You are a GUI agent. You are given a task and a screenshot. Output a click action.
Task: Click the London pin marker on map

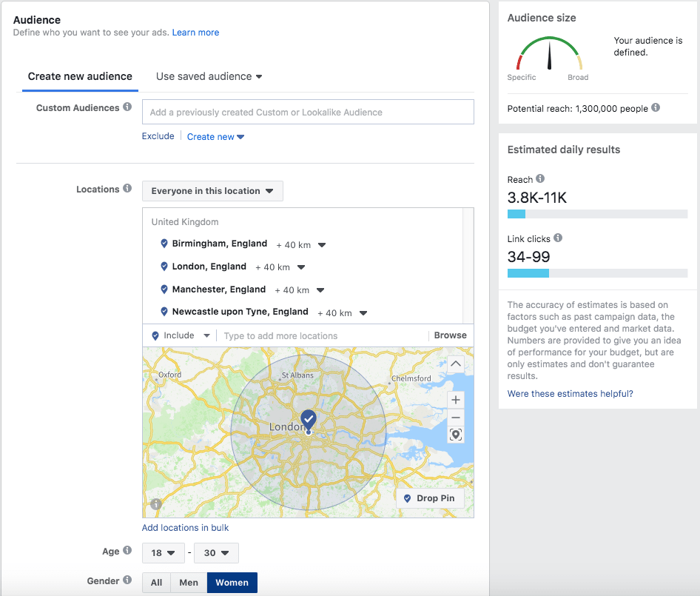[309, 420]
